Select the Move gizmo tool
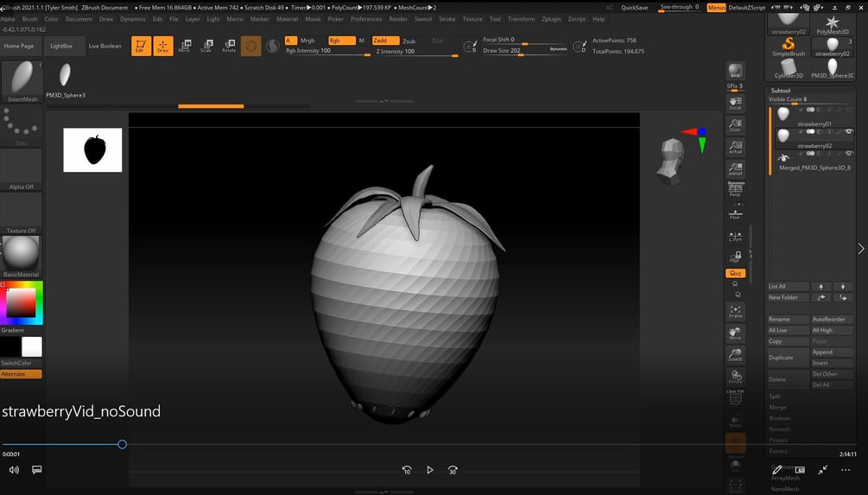This screenshot has width=868, height=495. 184,46
